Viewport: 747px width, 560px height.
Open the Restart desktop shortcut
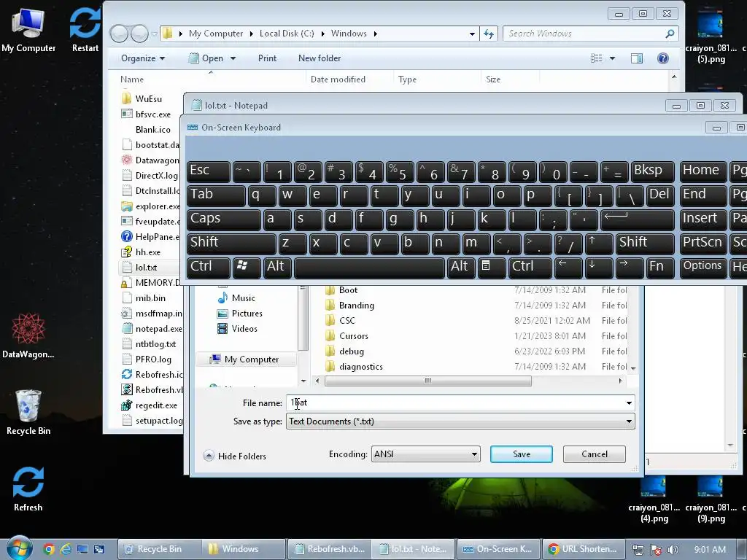(x=85, y=30)
